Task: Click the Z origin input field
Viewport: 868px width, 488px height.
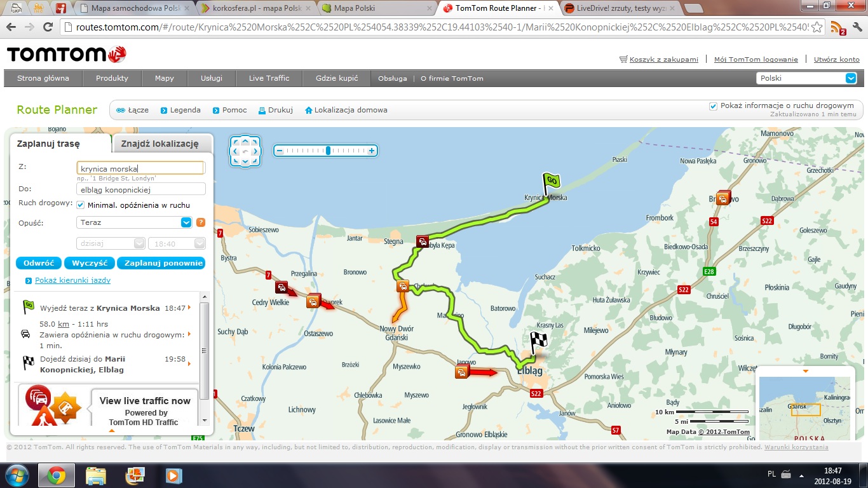Action: point(140,168)
